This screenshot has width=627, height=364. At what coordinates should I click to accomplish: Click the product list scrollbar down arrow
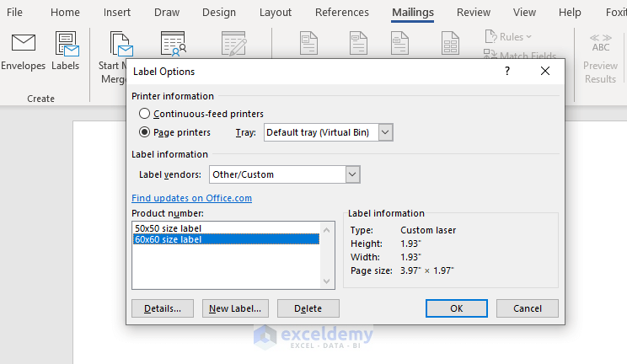point(329,282)
